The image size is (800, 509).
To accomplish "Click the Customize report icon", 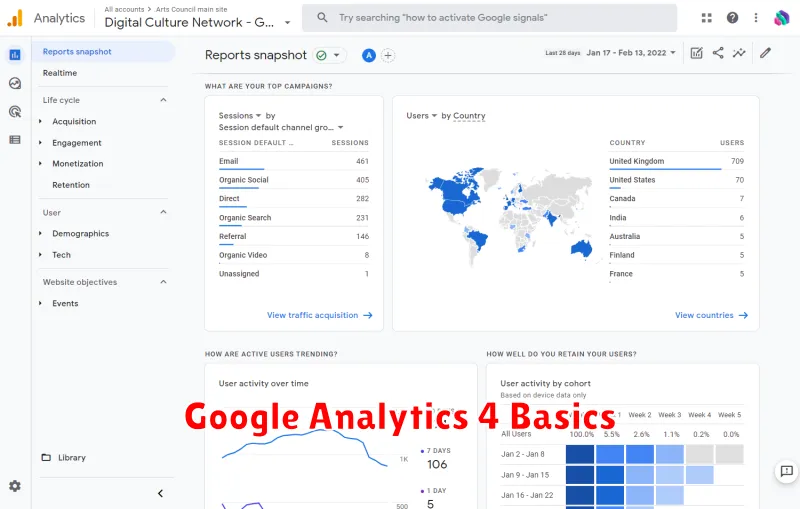I will pos(696,53).
